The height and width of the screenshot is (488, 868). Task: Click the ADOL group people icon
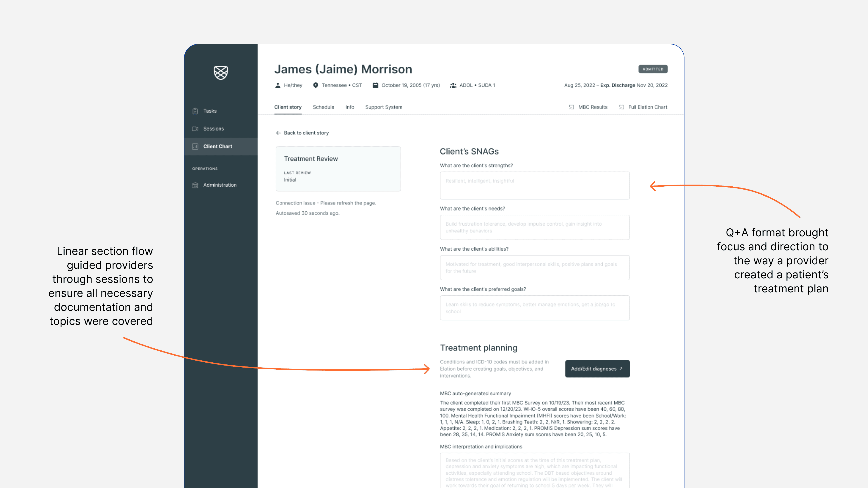(x=453, y=85)
